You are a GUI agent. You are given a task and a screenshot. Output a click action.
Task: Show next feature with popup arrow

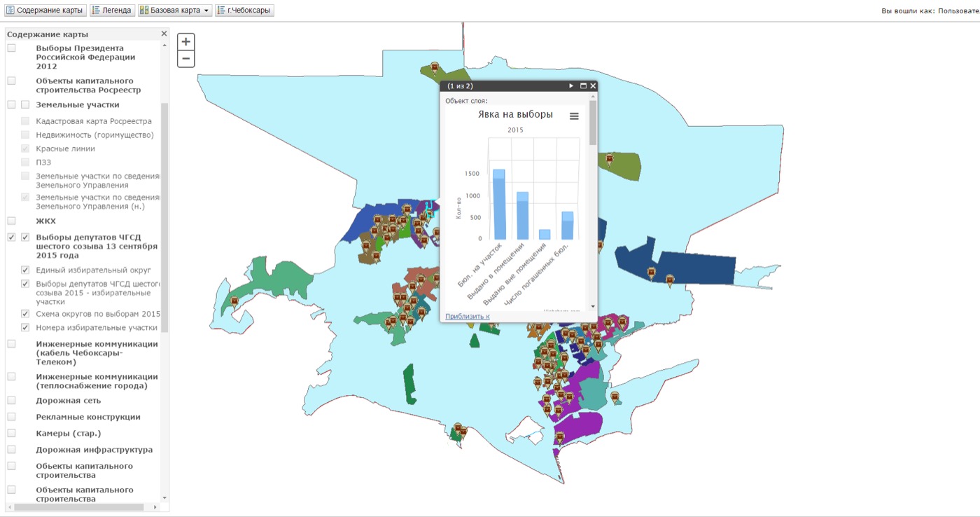click(571, 86)
